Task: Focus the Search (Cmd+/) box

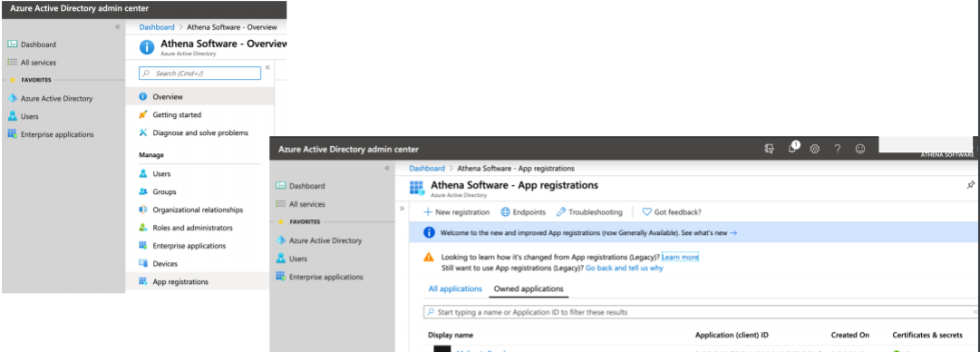Action: coord(199,73)
